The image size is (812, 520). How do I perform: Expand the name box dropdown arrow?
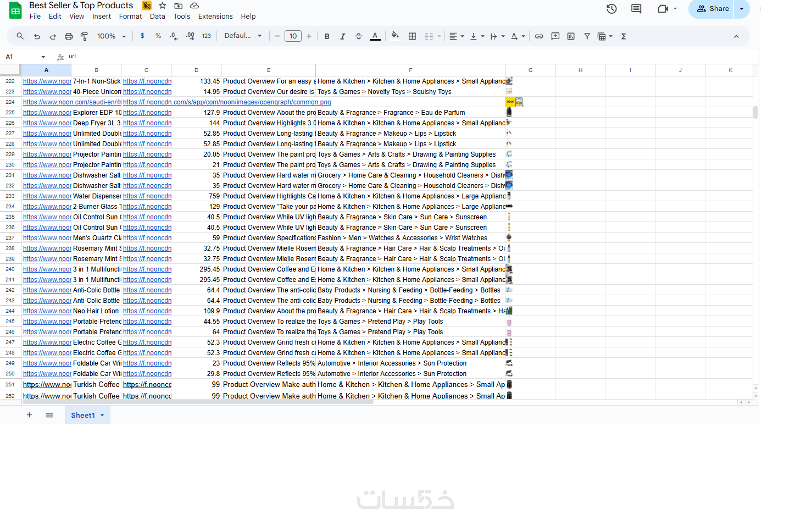point(43,57)
